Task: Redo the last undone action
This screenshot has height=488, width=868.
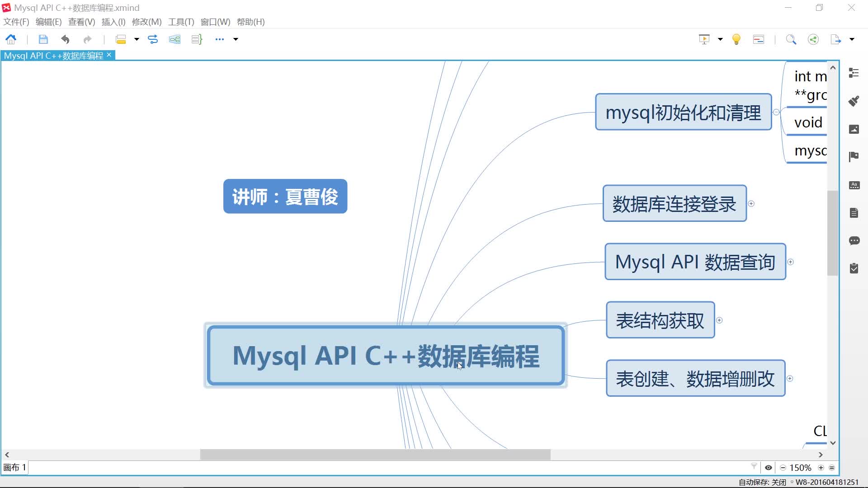Action: 87,39
